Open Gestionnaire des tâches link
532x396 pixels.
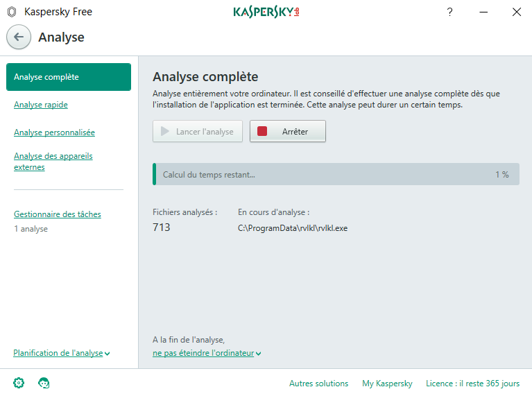57,214
